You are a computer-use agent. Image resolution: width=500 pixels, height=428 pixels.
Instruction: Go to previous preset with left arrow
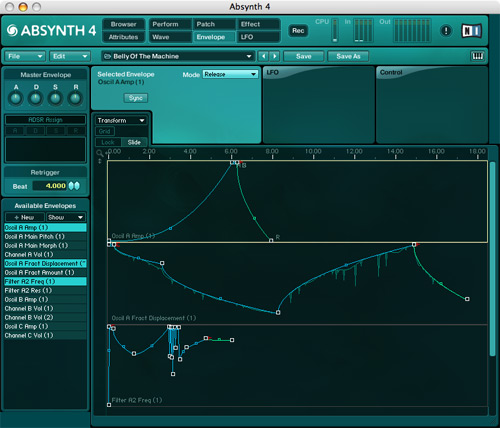[263, 56]
